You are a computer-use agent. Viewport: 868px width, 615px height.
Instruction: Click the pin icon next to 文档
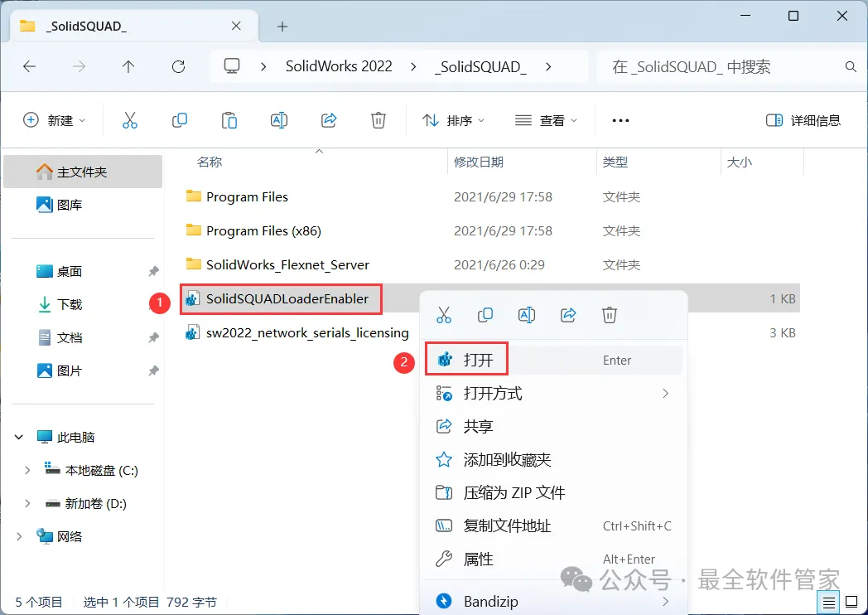pyautogui.click(x=153, y=337)
